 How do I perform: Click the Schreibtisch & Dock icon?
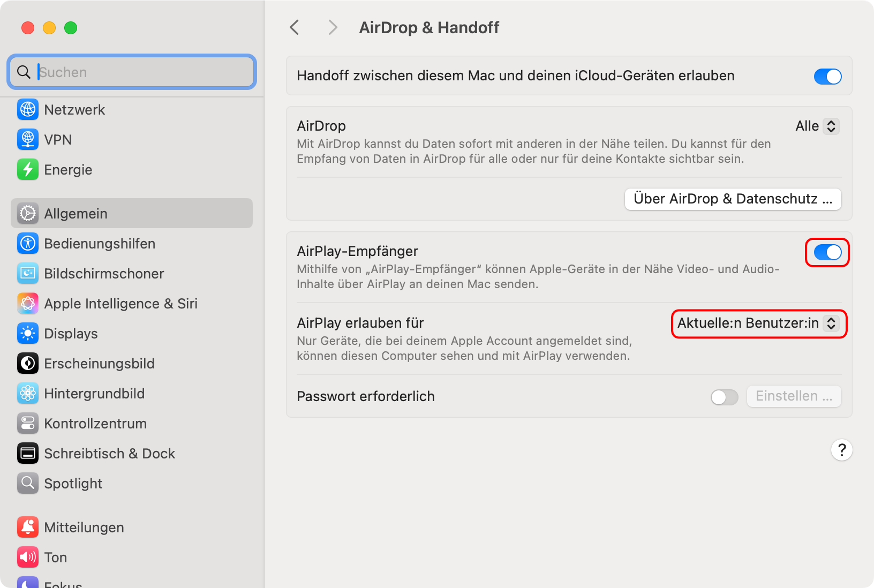[x=28, y=454]
